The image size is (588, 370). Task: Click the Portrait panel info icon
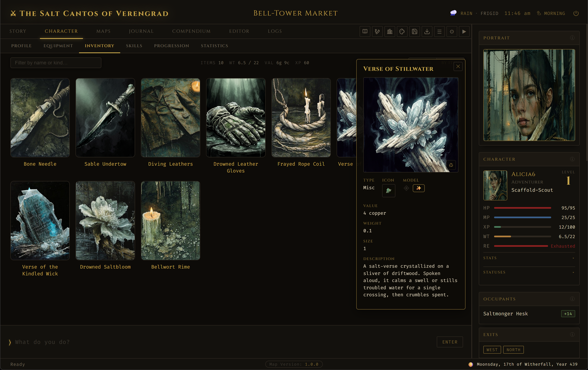pyautogui.click(x=572, y=38)
